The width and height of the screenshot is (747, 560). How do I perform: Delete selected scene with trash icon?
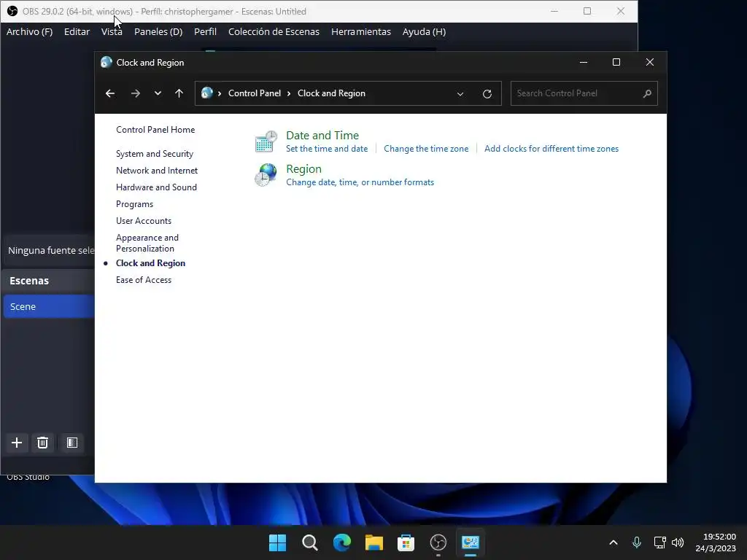[42, 443]
